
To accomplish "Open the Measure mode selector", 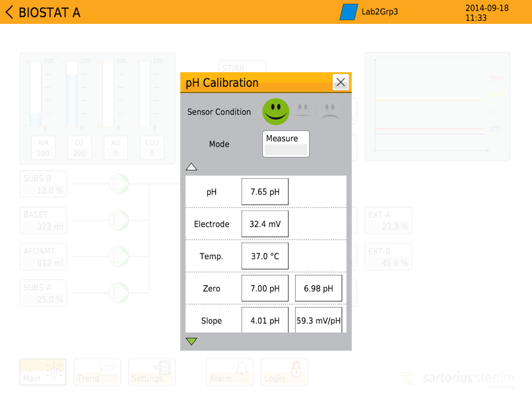I will (286, 144).
